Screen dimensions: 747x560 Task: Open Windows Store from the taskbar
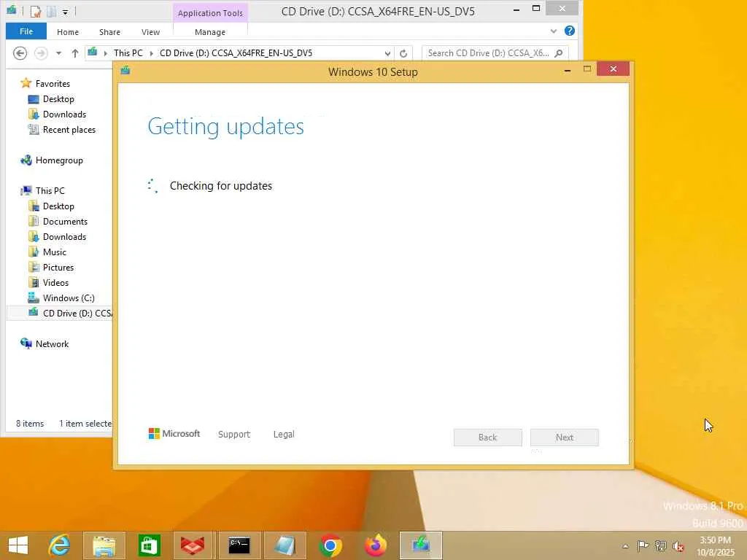(149, 545)
